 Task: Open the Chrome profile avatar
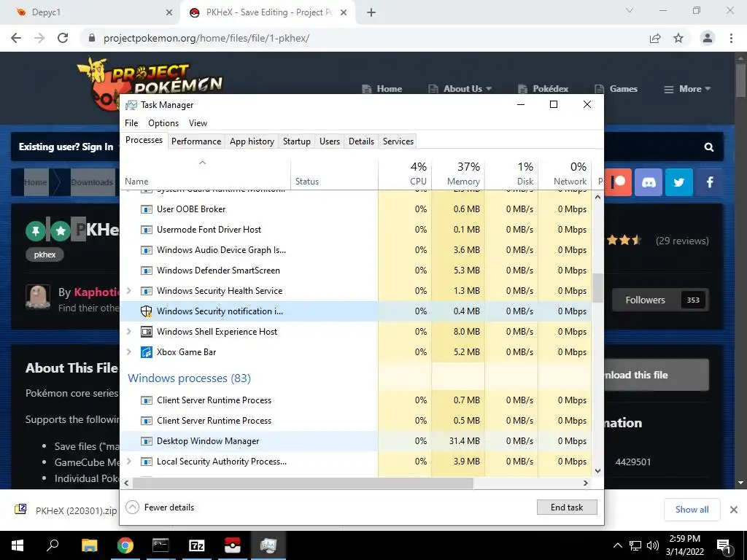pos(708,38)
